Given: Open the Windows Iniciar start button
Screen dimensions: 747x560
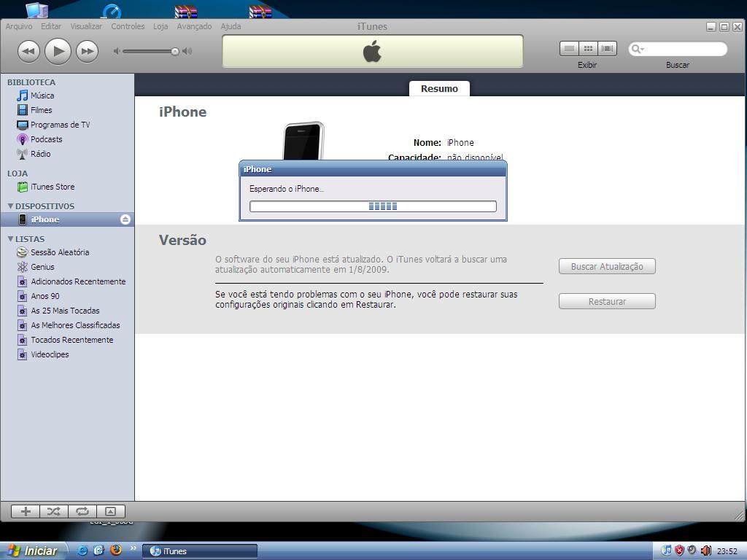Looking at the screenshot, I should coord(32,551).
